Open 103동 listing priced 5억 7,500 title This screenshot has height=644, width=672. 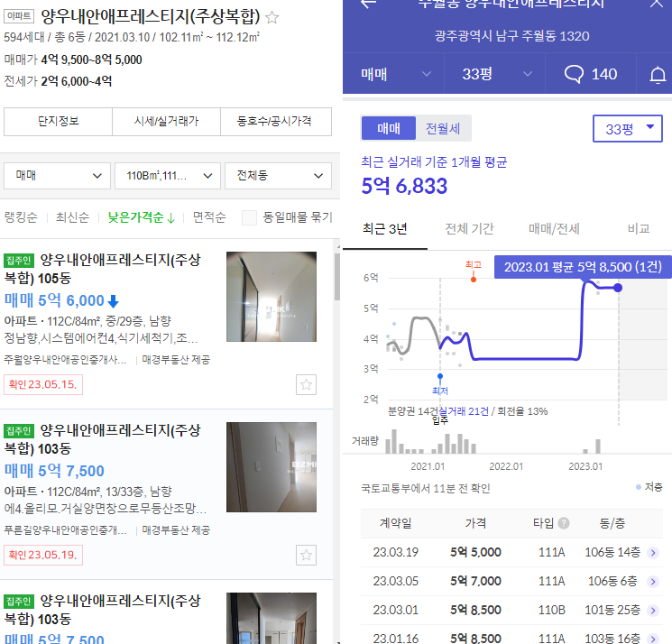click(103, 439)
